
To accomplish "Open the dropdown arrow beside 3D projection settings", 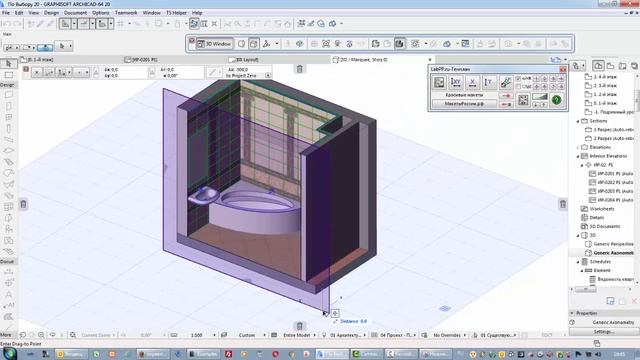I will 277,44.
